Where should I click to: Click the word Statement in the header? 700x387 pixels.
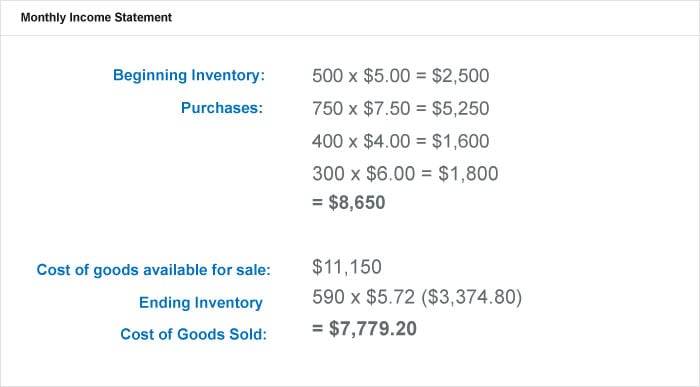(x=143, y=17)
